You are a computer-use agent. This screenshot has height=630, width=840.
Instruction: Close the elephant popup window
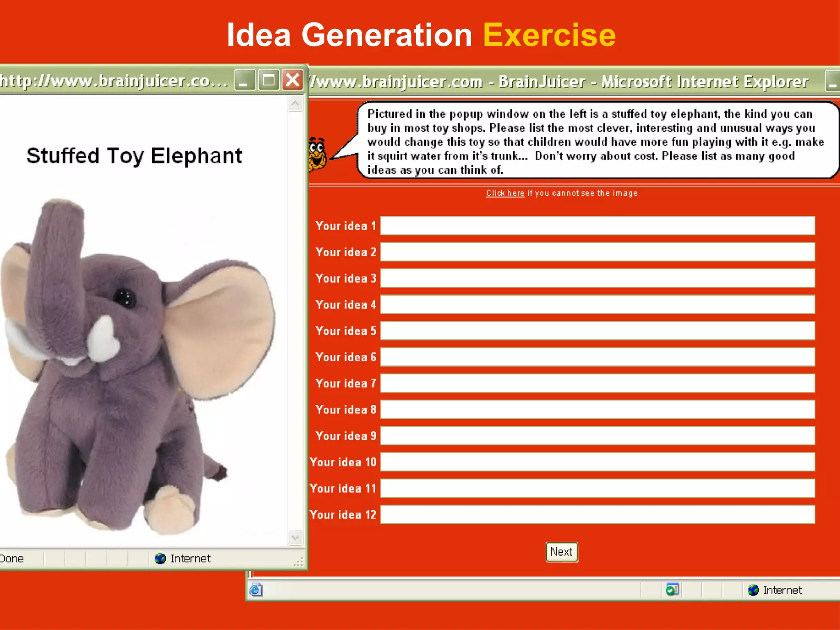pyautogui.click(x=292, y=80)
